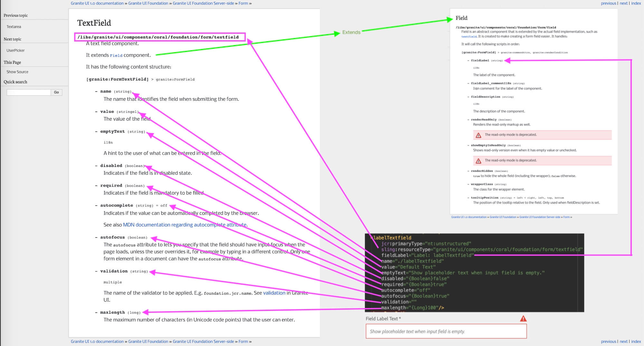
Task: Open the 'Form' breadcrumb link
Action: 243,3
